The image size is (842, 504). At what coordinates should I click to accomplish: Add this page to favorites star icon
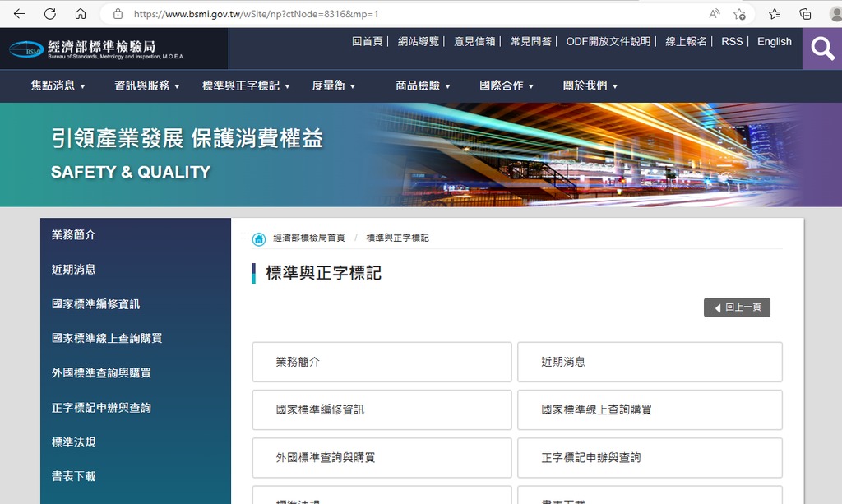click(x=739, y=14)
